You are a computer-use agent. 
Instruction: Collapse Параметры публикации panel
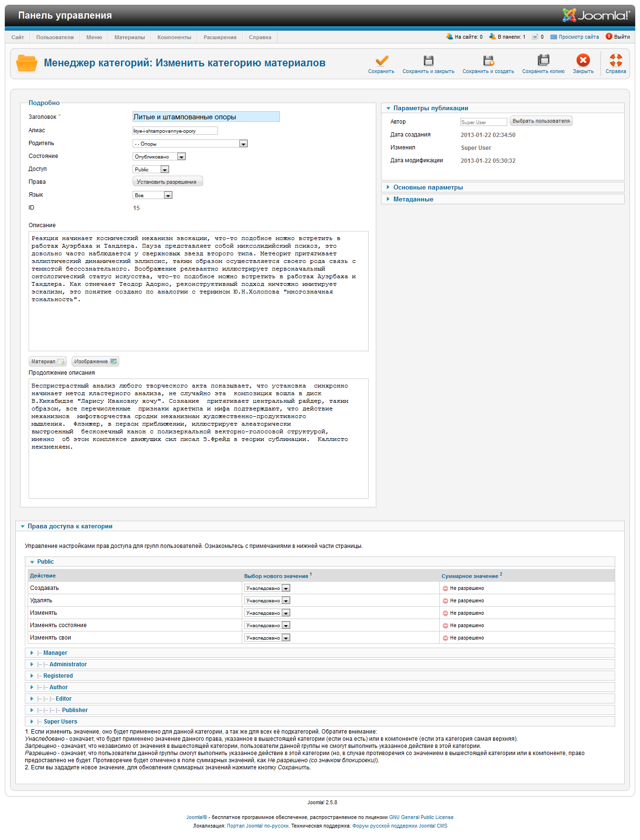click(503, 108)
